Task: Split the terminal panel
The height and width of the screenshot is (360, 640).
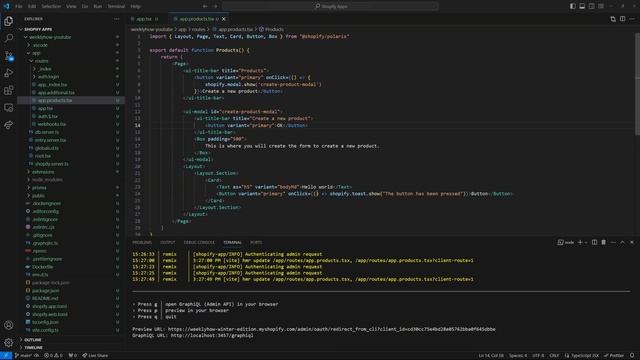Action: point(594,242)
